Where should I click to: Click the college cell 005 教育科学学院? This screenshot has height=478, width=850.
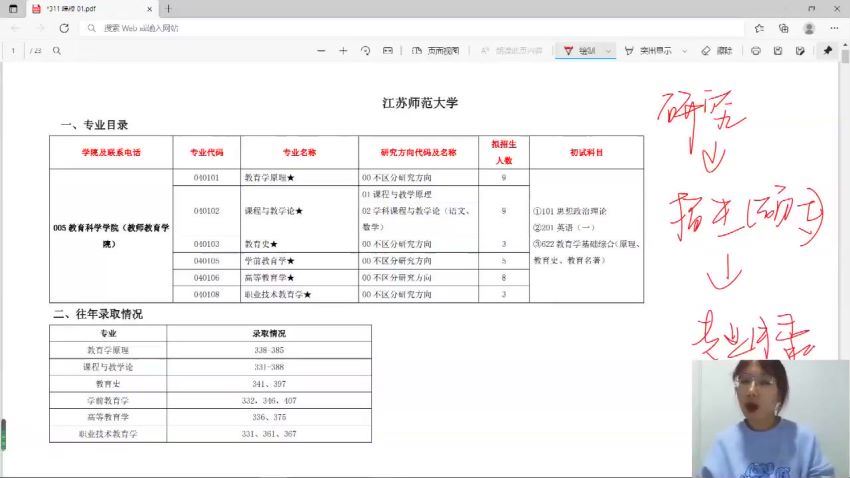111,236
